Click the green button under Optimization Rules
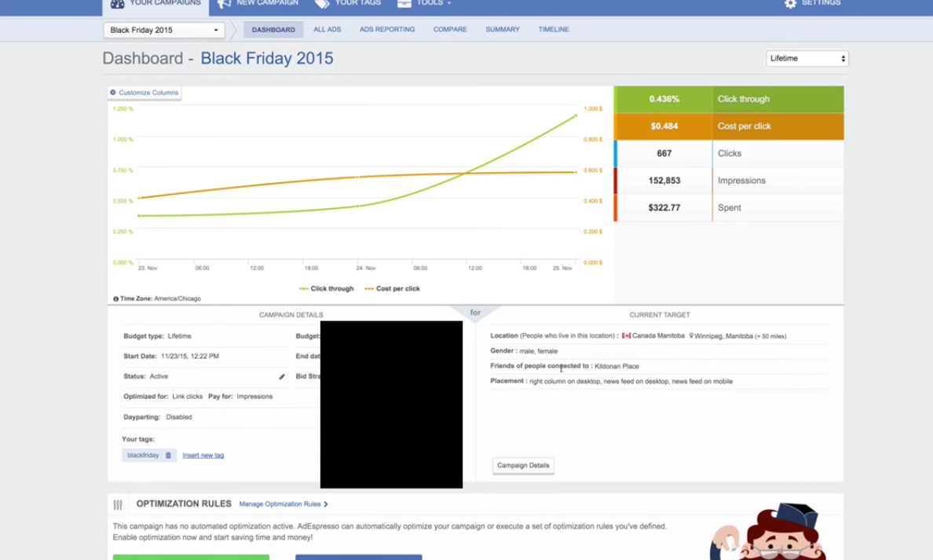Screen dimensions: 933x560 [191, 557]
